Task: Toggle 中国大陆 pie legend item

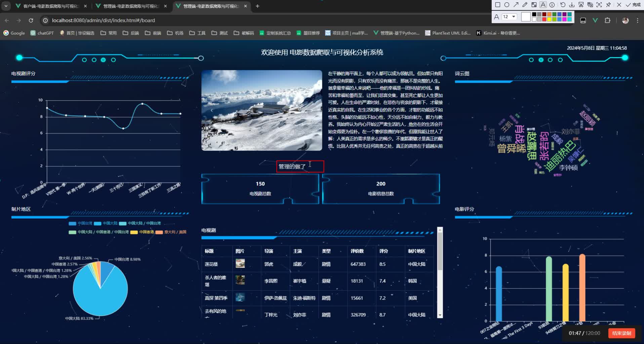Action: point(106,223)
